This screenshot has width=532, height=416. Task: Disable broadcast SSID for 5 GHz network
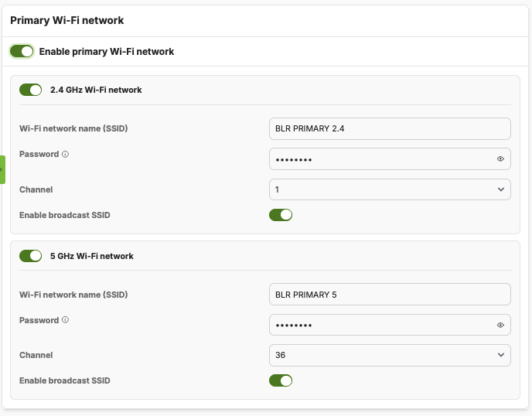click(x=281, y=380)
